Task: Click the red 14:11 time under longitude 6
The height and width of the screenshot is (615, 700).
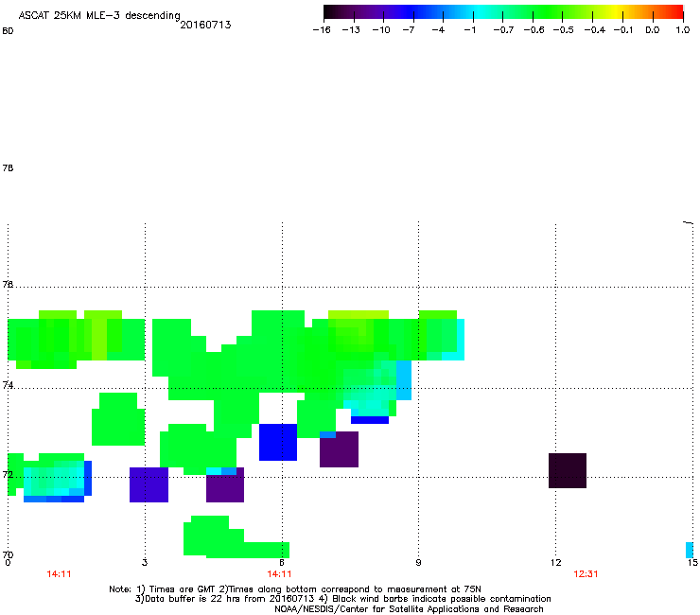Action: [279, 574]
